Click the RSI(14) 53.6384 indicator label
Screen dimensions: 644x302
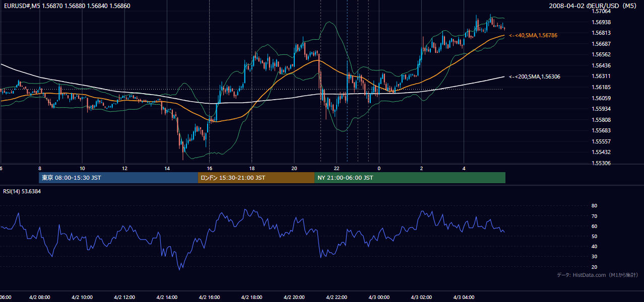22,192
